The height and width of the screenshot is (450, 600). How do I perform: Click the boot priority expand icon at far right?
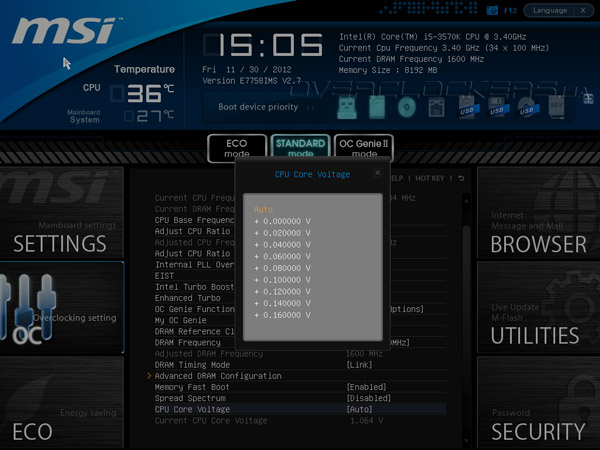point(588,99)
